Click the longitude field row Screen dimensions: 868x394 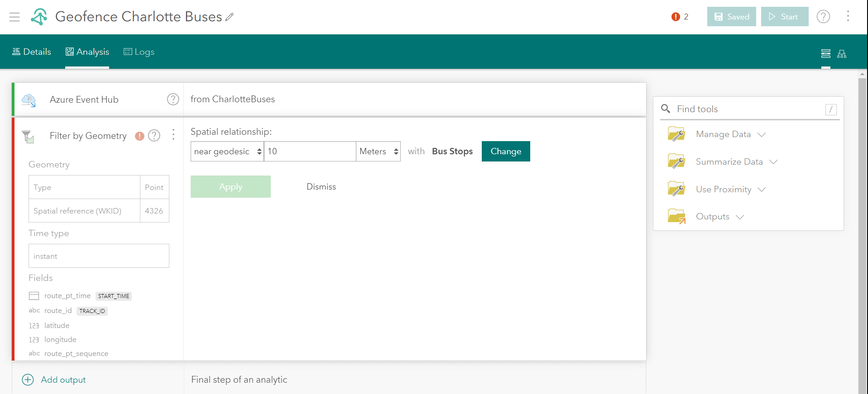pyautogui.click(x=53, y=340)
